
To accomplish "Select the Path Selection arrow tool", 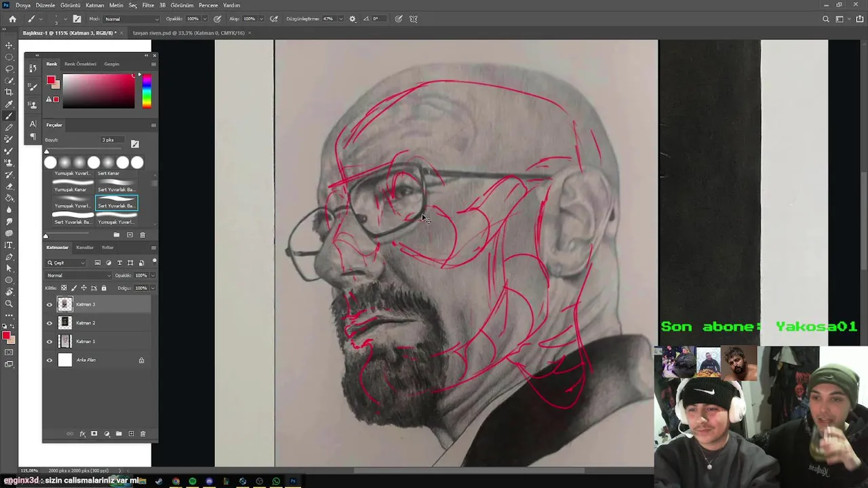I will [9, 268].
